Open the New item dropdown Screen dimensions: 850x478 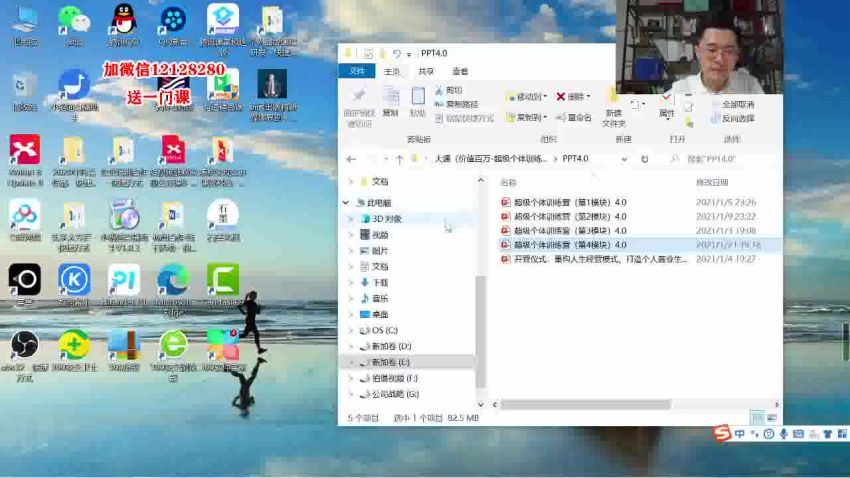point(637,104)
